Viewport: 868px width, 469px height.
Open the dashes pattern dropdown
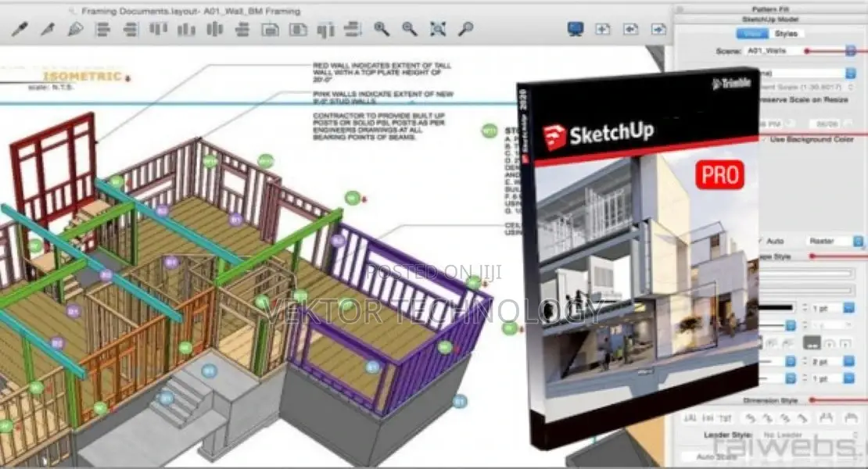pos(791,325)
